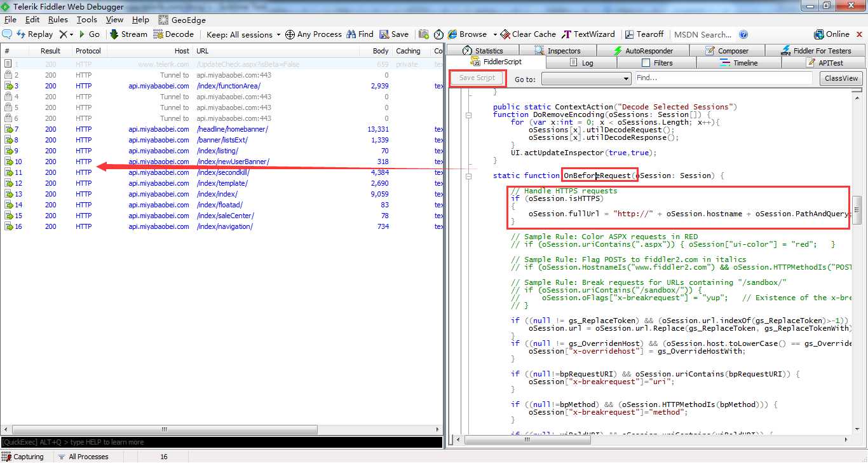Save sessions using toolbar Save icon
Viewport: 868px width, 463px height.
coord(394,34)
